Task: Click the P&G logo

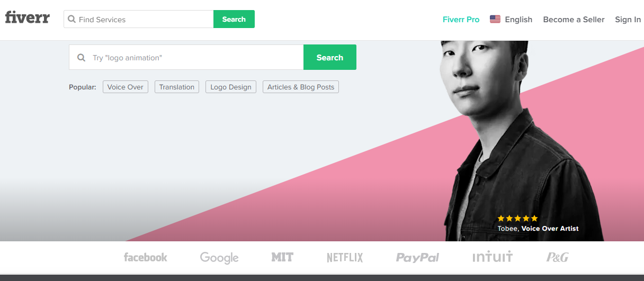Action: 558,257
